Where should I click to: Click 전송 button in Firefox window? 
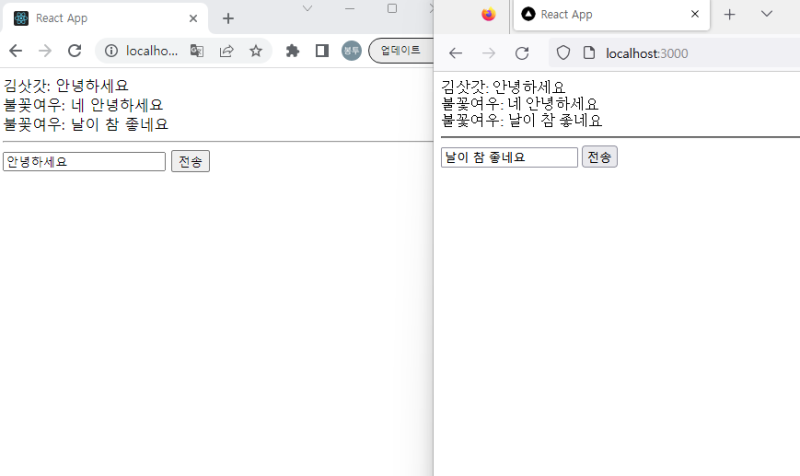tap(599, 157)
